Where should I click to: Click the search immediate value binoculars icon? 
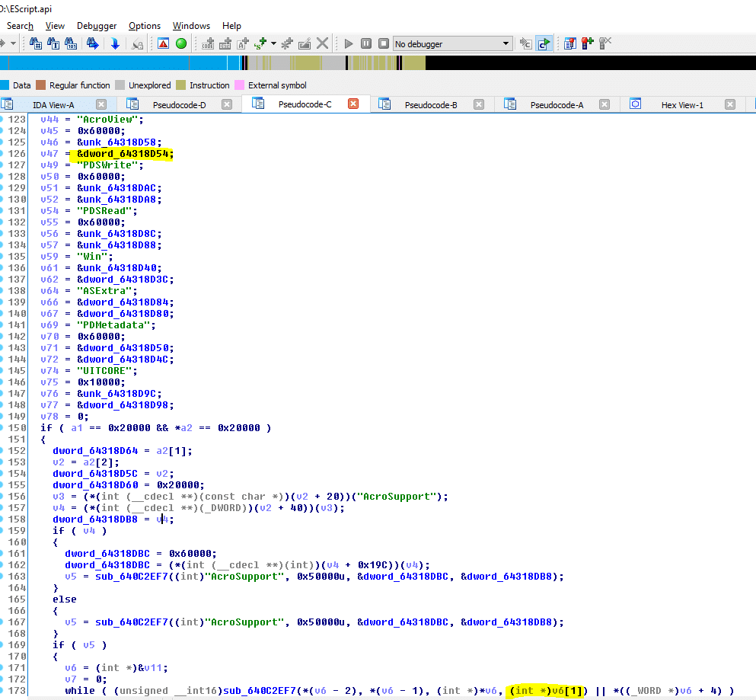(36, 44)
